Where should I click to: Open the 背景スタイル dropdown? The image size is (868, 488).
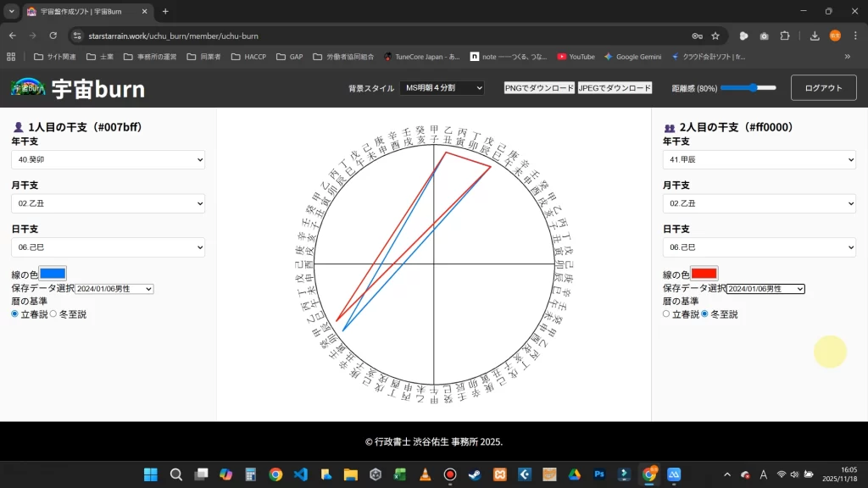pyautogui.click(x=442, y=88)
